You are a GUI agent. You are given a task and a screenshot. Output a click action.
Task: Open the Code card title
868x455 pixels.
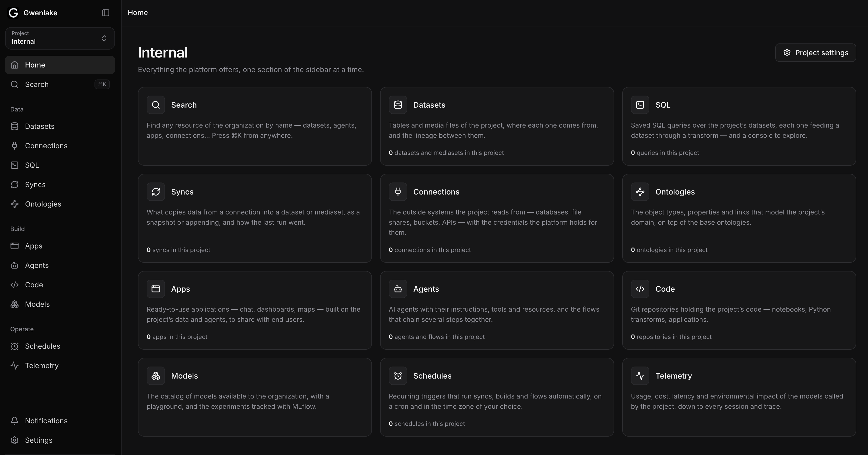(665, 289)
